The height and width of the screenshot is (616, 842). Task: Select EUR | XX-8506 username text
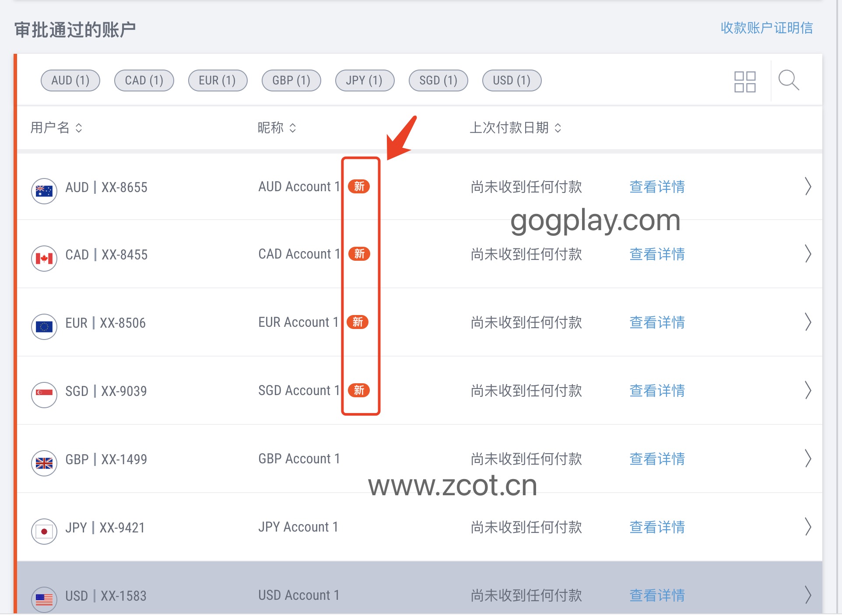point(105,323)
